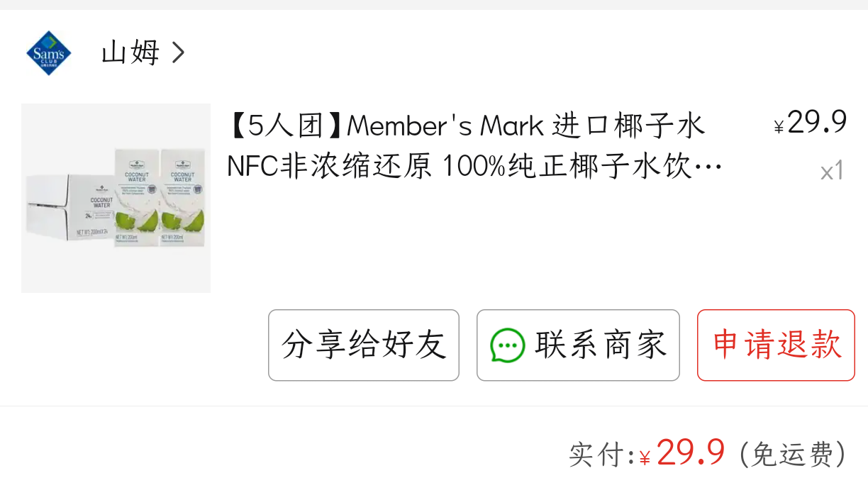Viewport: 868px width, 500px height.
Task: Select the NFC非浓缩还原 description line
Action: [474, 167]
